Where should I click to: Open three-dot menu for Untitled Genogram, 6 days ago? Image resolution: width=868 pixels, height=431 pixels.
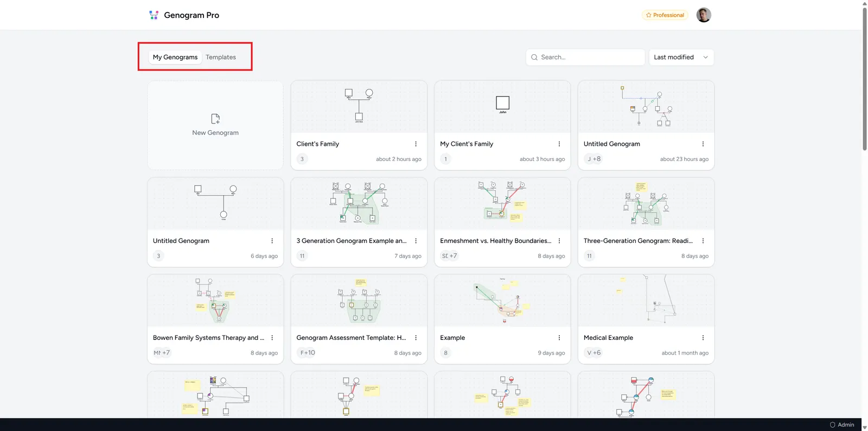tap(272, 241)
